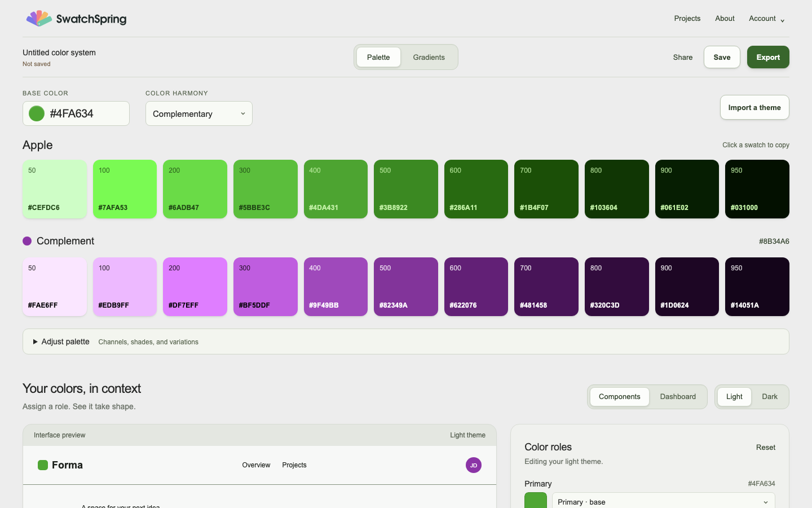Copy the Apple 900 swatch #061E02

687,189
